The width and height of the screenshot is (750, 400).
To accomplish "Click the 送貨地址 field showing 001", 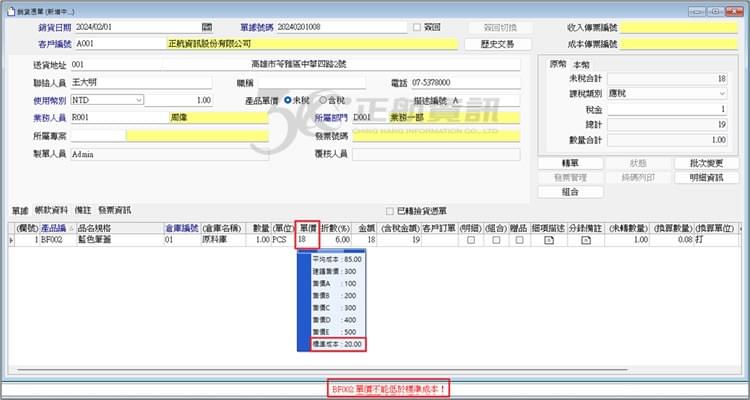I will (116, 64).
